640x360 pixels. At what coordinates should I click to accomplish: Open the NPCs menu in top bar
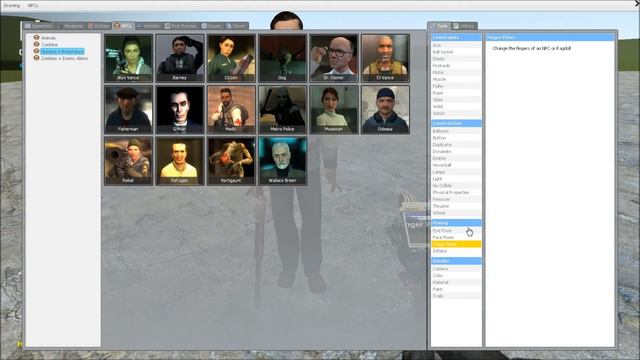click(33, 6)
